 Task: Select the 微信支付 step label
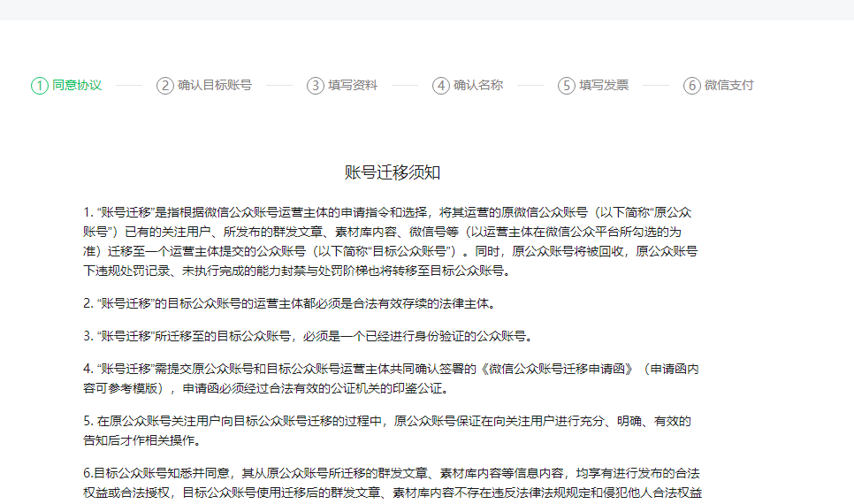click(x=728, y=85)
